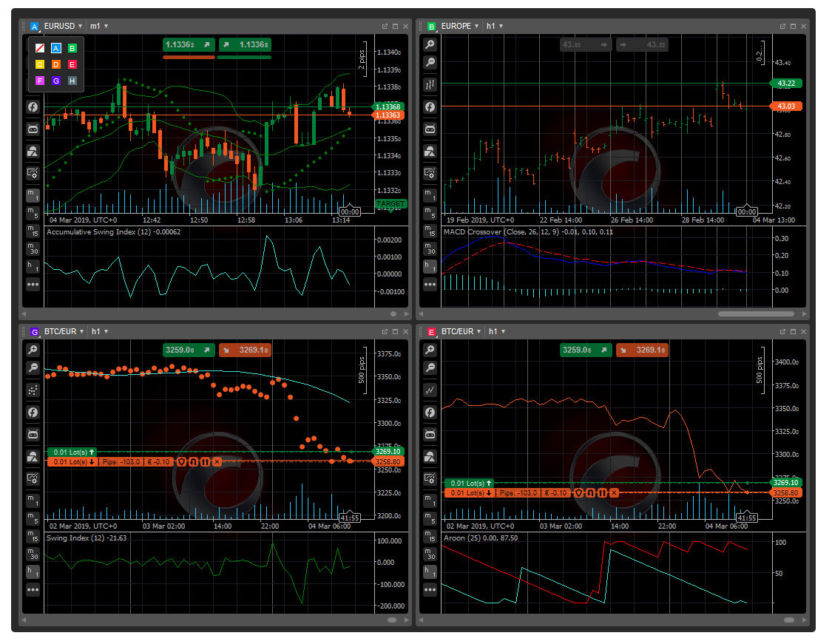Image resolution: width=832 pixels, height=644 pixels.
Task: Open symbol dropdown of G-linked BTC/EUR chart
Action: [x=64, y=331]
